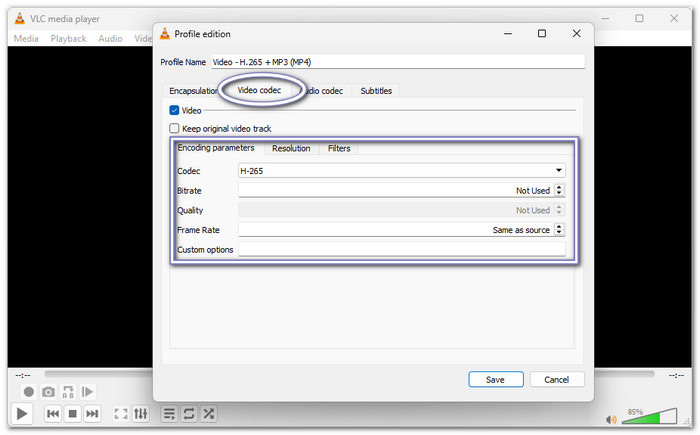Click the Cancel button
This screenshot has height=435, width=700.
tap(557, 380)
